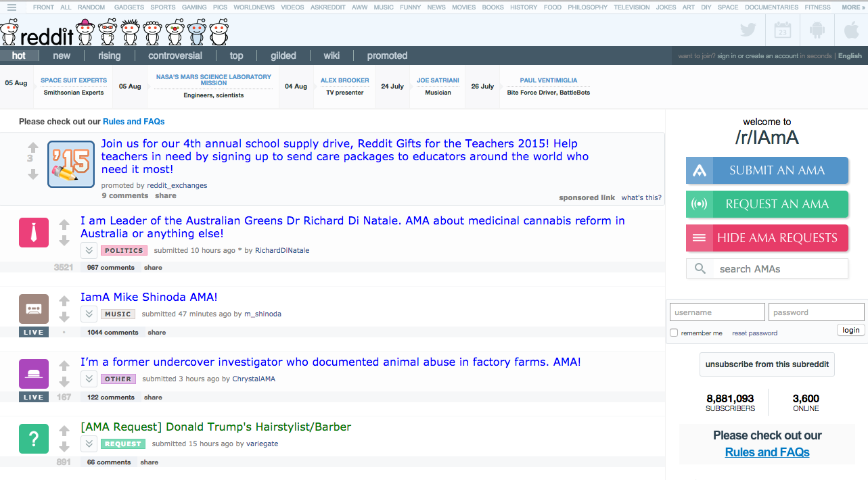The width and height of the screenshot is (868, 480).
Task: Click the SUBMIT AN AMA button
Action: coord(767,170)
